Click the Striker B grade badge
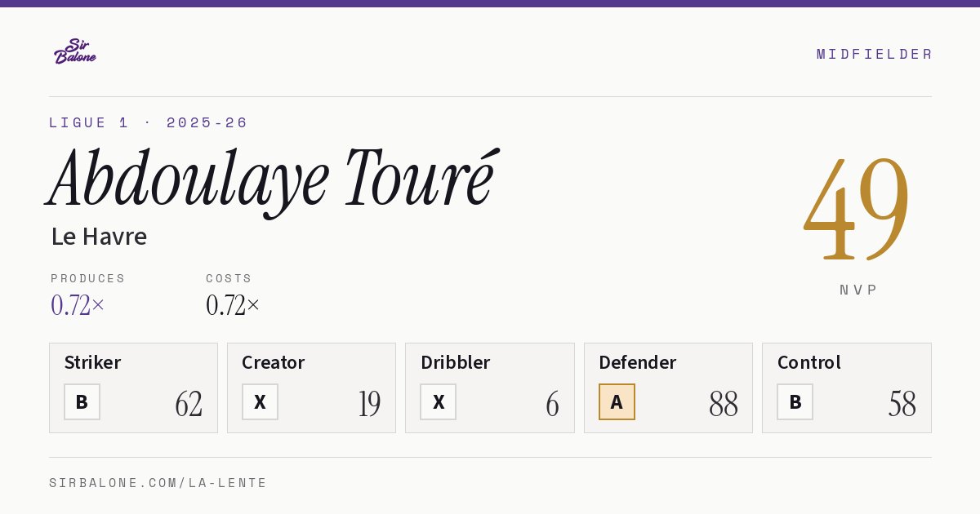980x514 pixels. point(82,402)
